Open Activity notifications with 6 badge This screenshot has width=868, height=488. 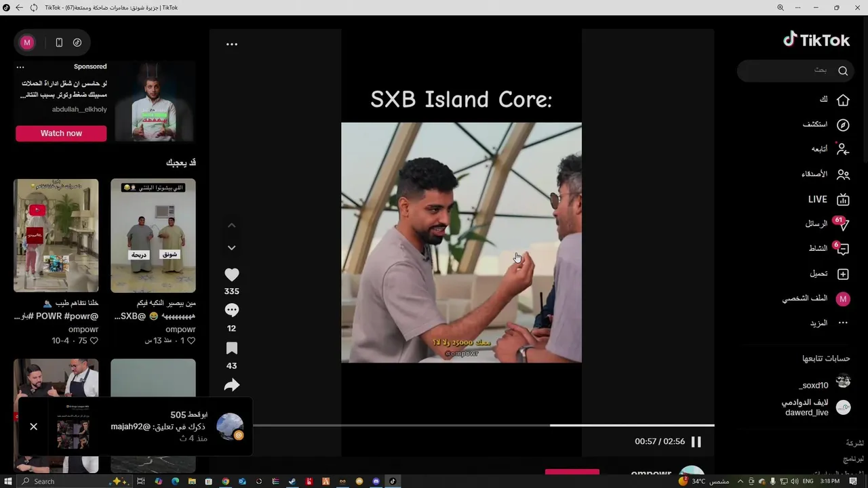(829, 249)
